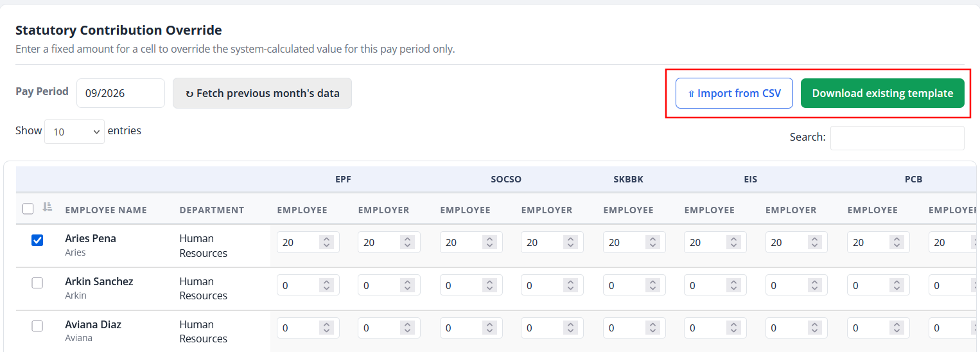
Task: Open the Show entries dropdown
Action: 74,131
